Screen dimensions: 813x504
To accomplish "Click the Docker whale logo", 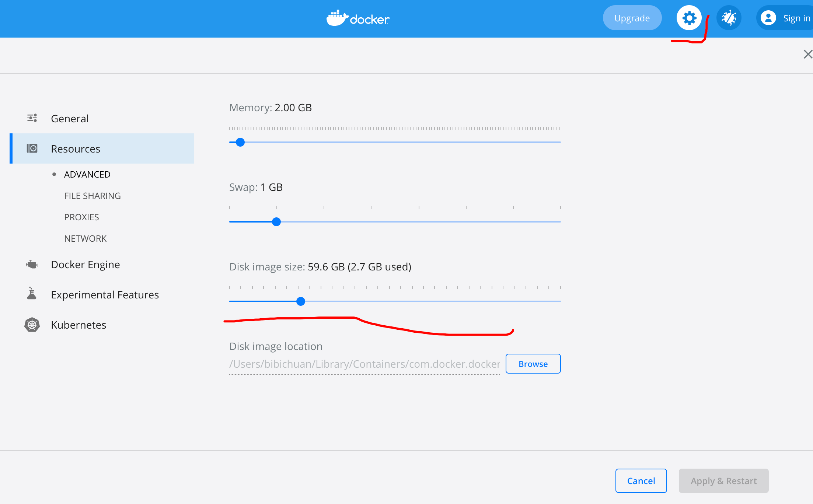I will click(x=337, y=18).
